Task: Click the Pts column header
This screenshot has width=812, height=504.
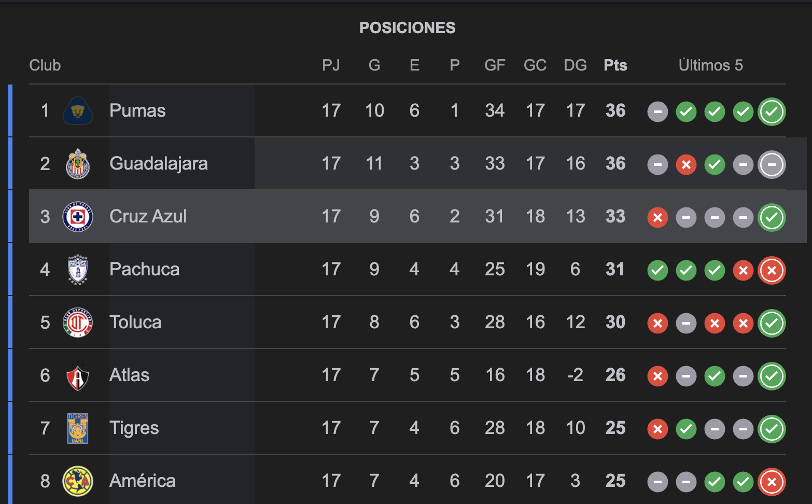Action: 615,65
